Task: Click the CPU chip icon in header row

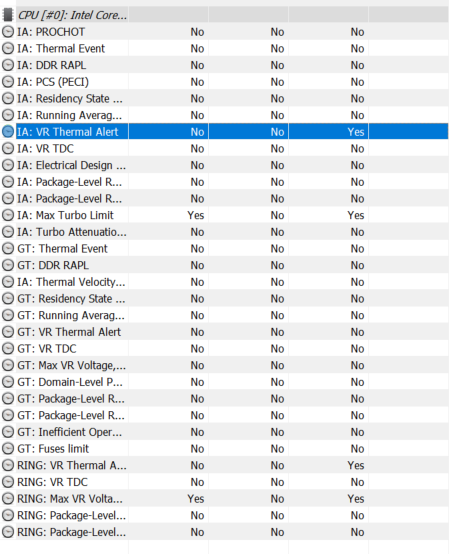Action: tap(8, 15)
